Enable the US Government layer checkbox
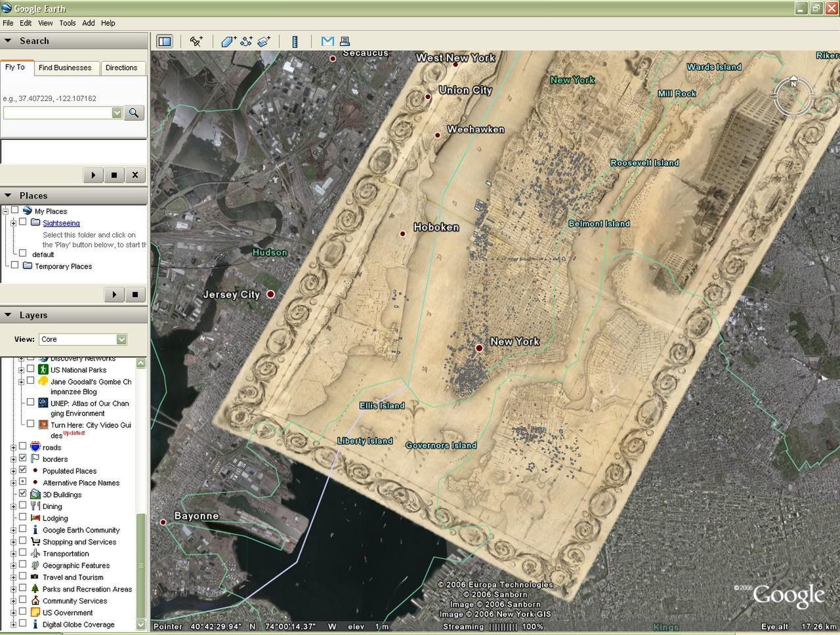This screenshot has width=840, height=635. tap(23, 611)
